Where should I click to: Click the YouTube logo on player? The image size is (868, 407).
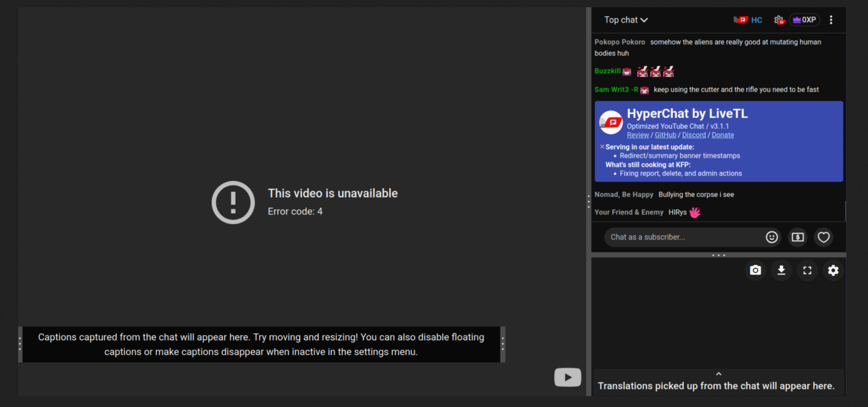567,377
